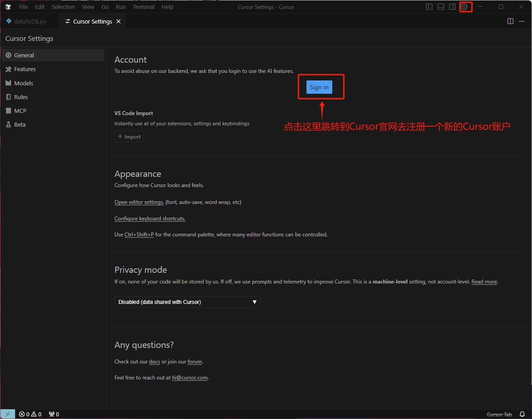
Task: Show errors and warnings count in status bar
Action: click(x=30, y=414)
